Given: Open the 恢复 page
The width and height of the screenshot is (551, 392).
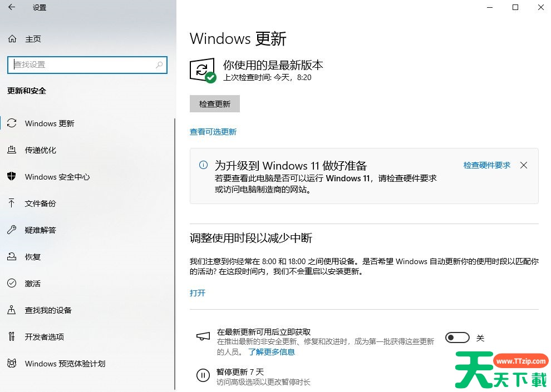Looking at the screenshot, I should pos(33,257).
